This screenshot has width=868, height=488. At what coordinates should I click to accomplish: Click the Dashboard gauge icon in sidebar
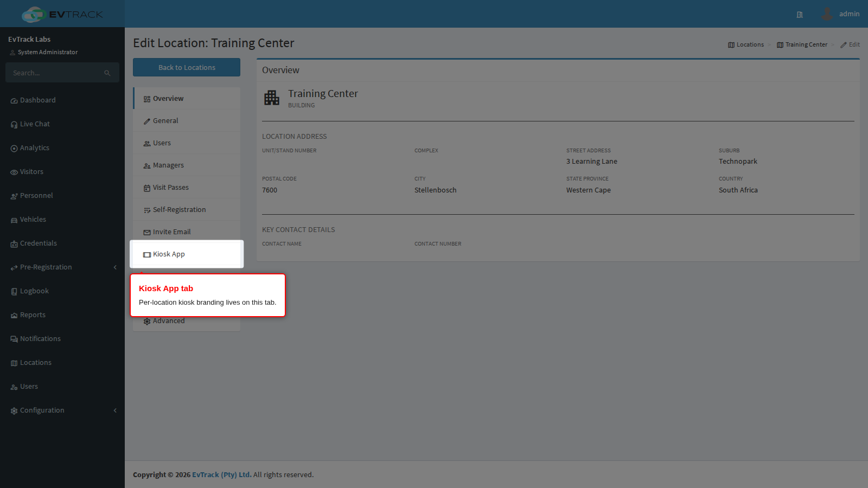click(14, 101)
